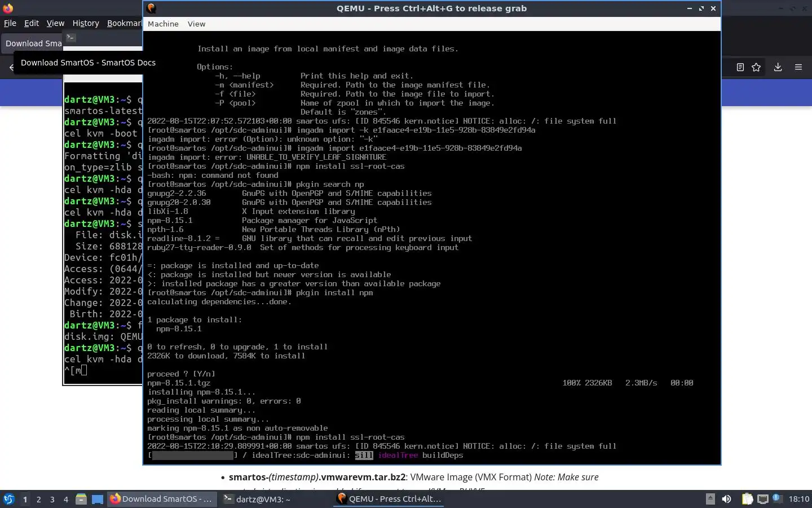
Task: Click the '-P <pool>' option line
Action: click(355, 103)
